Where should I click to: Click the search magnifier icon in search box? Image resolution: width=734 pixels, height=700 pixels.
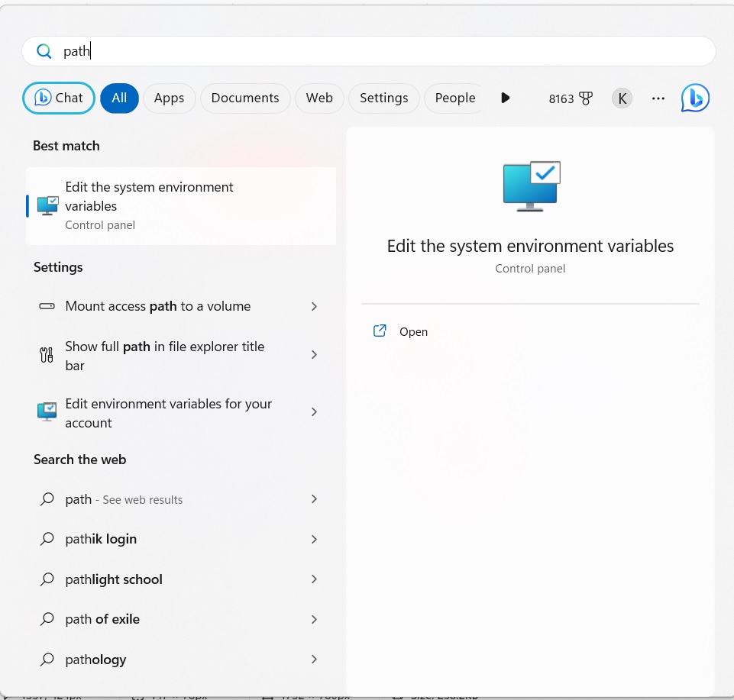(44, 51)
